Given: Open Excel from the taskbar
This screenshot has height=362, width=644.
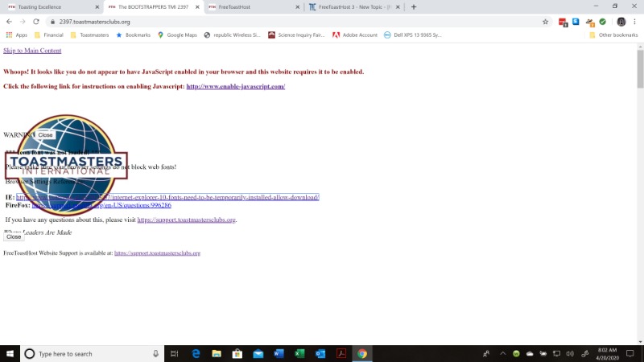Looking at the screenshot, I should click(x=299, y=354).
